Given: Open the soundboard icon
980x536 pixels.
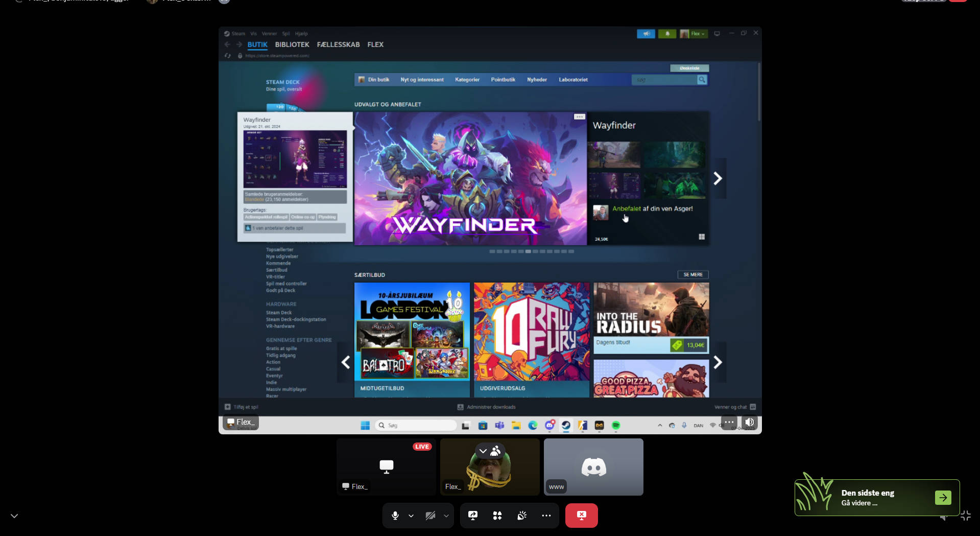Looking at the screenshot, I should click(x=522, y=516).
